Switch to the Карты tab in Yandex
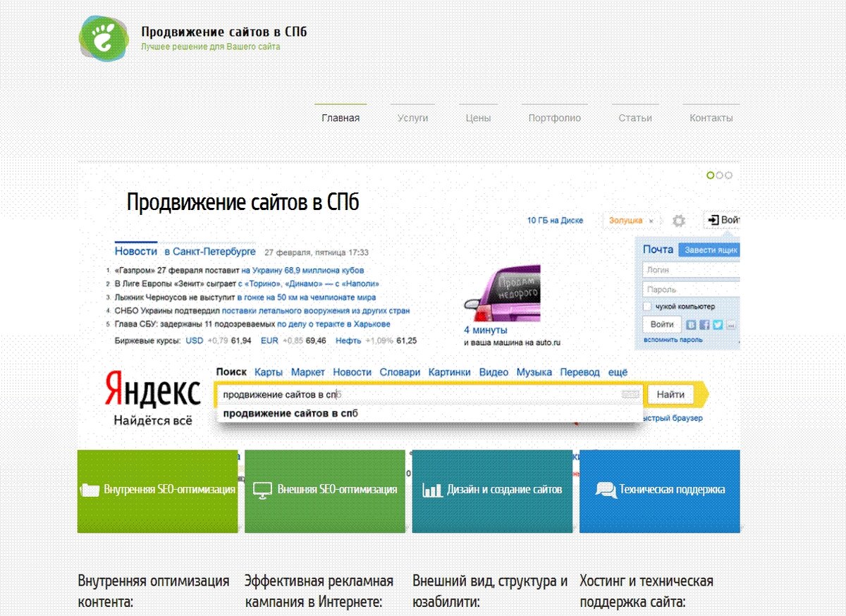The image size is (846, 616). (x=269, y=372)
